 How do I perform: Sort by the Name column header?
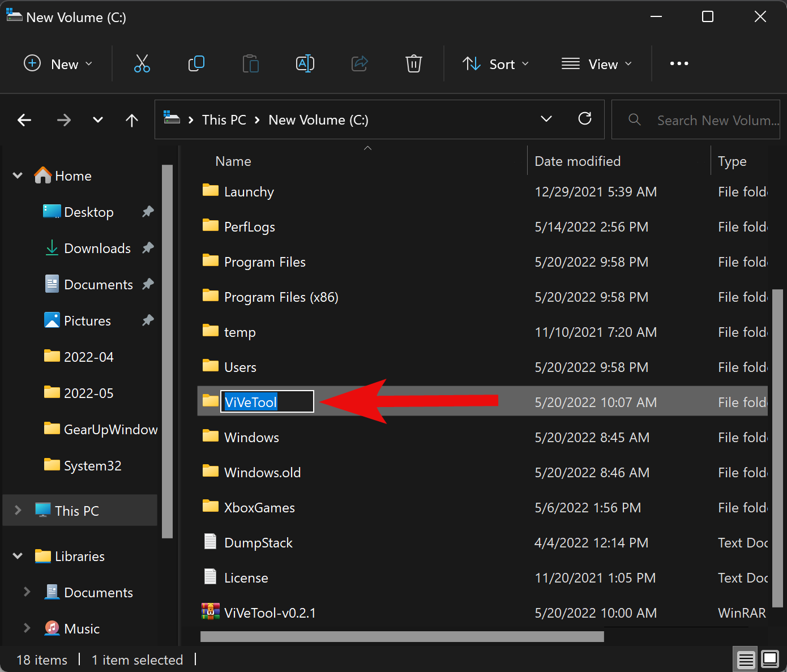(233, 161)
